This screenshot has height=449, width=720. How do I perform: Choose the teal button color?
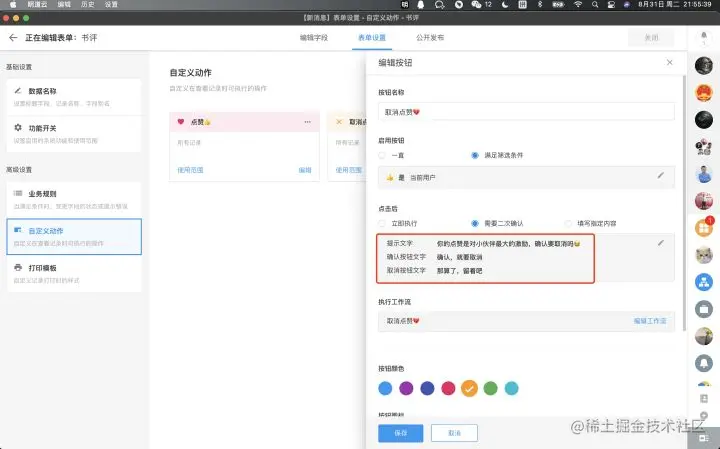(x=512, y=388)
